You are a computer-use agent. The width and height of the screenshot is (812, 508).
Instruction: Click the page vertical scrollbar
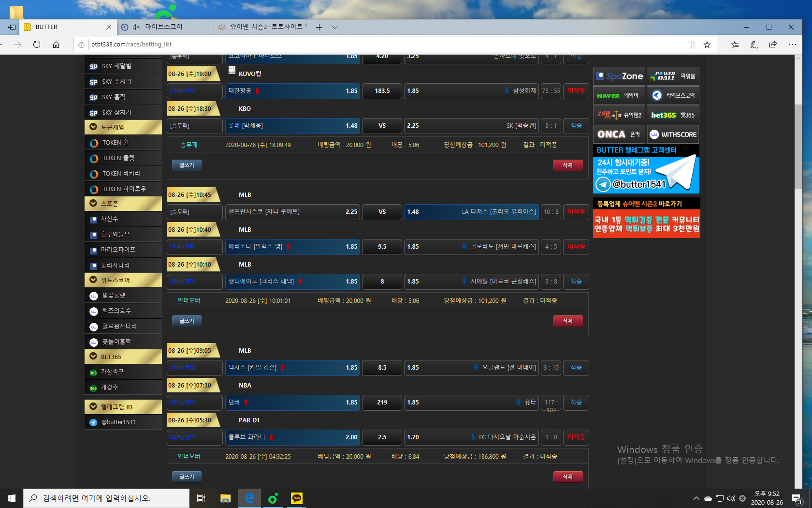(x=798, y=145)
